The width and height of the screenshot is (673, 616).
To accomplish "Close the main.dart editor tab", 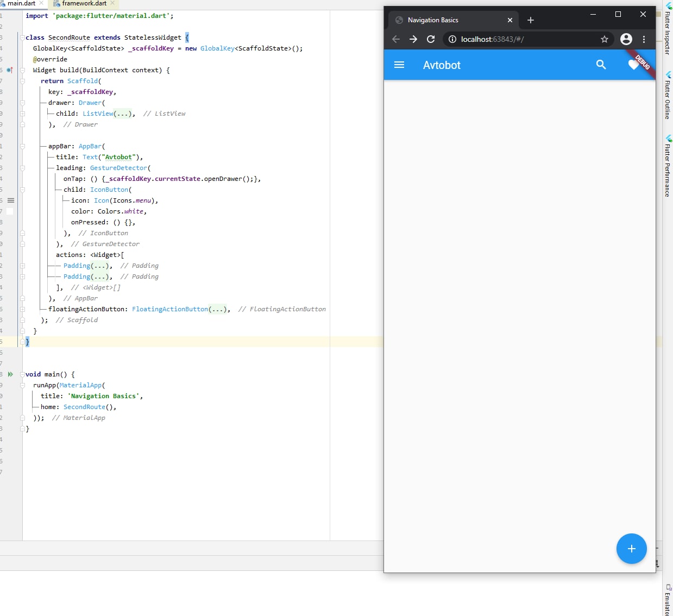I will pos(41,3).
